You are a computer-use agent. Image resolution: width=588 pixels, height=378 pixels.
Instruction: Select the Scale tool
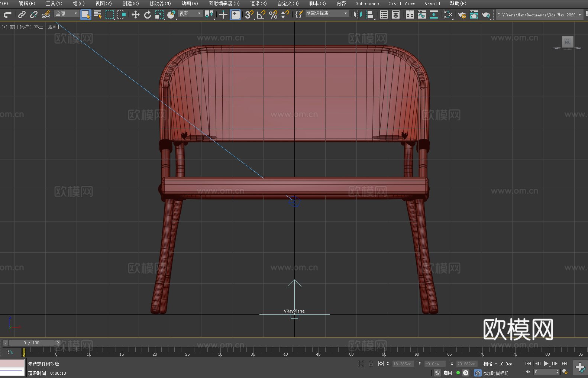click(159, 14)
